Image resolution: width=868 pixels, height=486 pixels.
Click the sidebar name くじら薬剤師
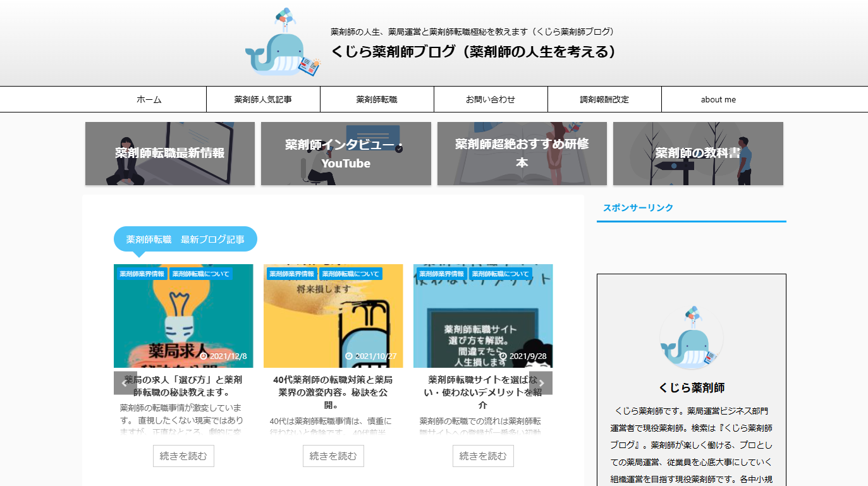click(x=692, y=388)
